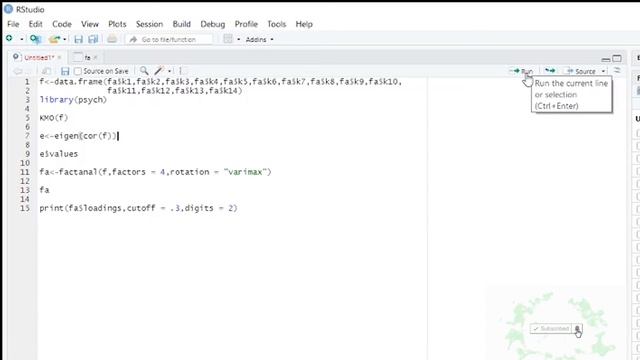
Task: Show document outline icon
Action: [617, 71]
